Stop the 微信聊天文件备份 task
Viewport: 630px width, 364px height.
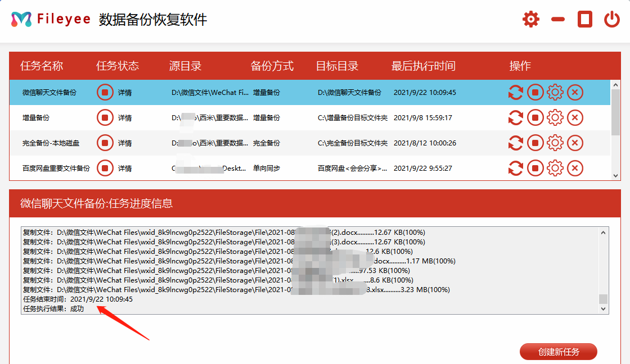click(535, 92)
